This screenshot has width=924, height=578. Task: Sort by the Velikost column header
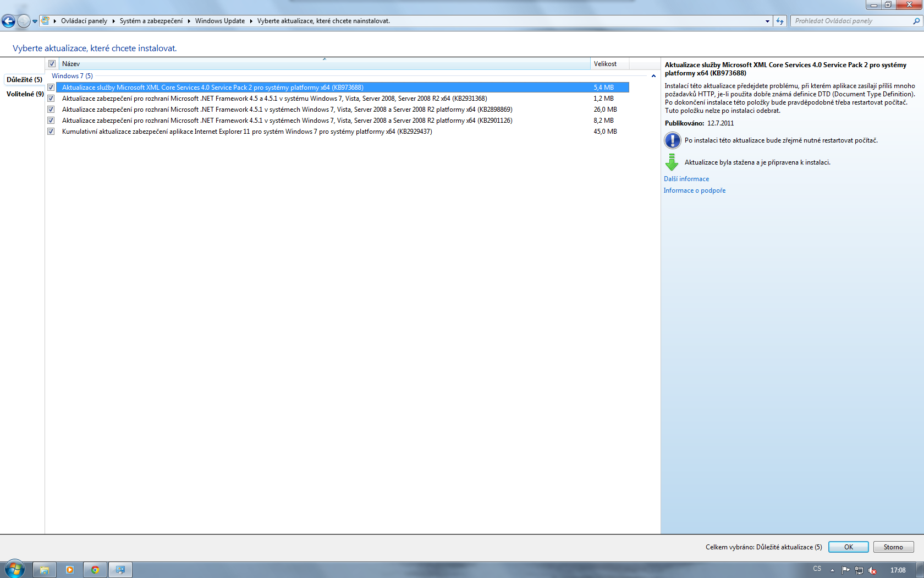click(x=610, y=64)
